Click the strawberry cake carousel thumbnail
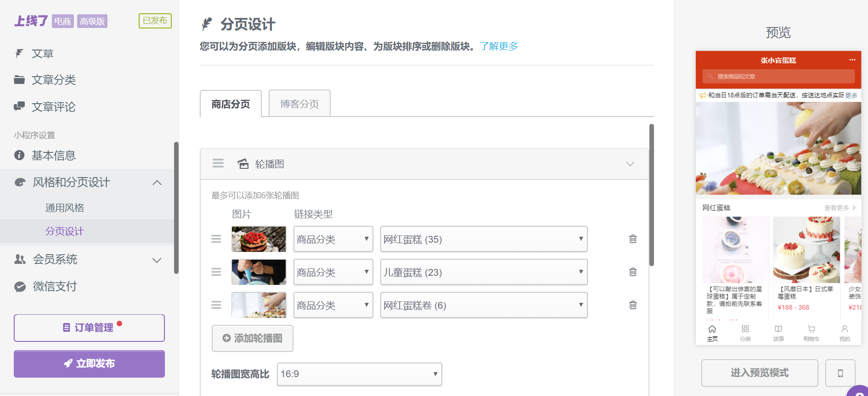Viewport: 868px width, 396px height. (259, 239)
